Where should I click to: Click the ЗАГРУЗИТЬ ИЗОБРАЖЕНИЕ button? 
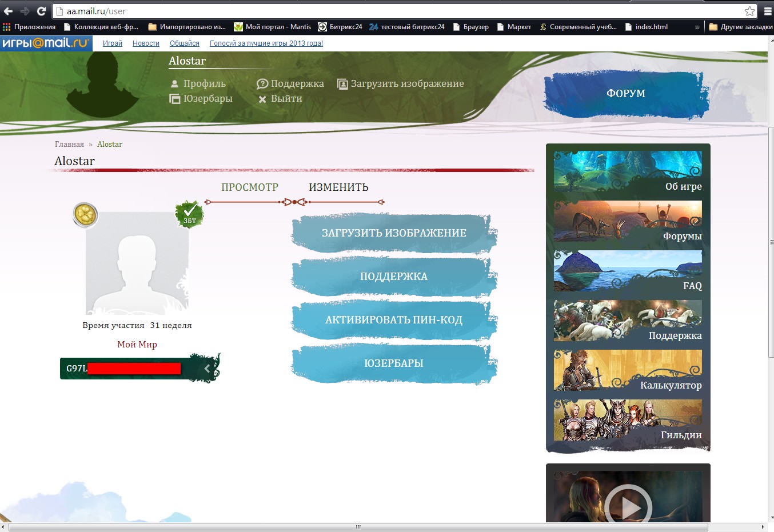click(394, 233)
